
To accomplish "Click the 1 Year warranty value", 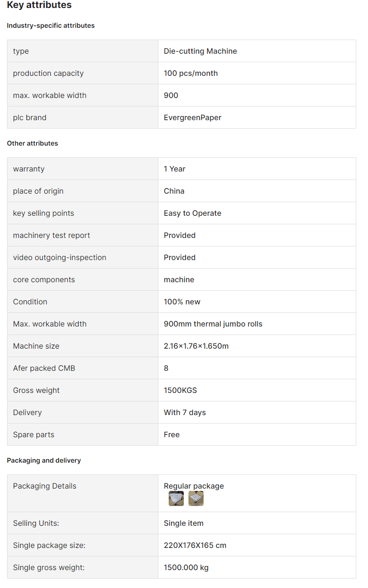I will pyautogui.click(x=175, y=169).
